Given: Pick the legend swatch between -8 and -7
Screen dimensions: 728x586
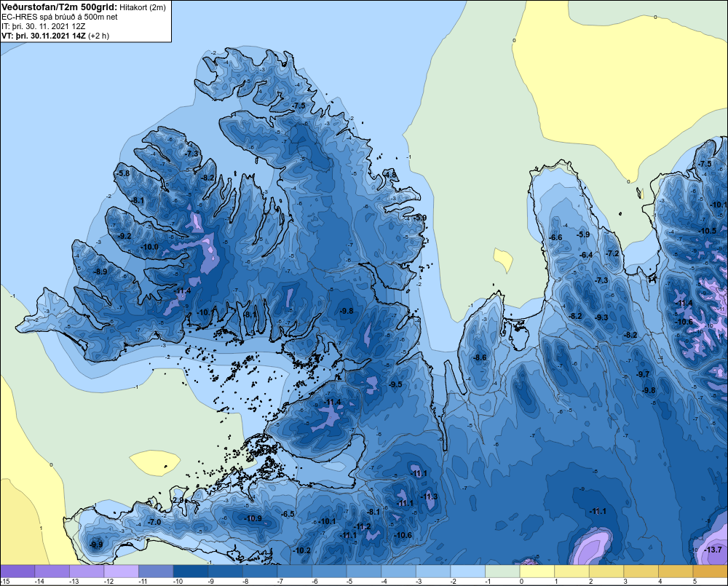Looking at the screenshot, I should [x=260, y=571].
